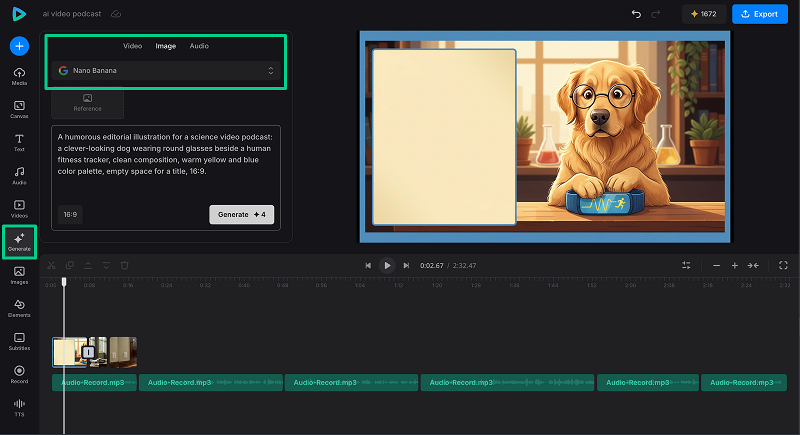Open the Nano Banana model dropdown
The image size is (800, 435).
click(x=166, y=70)
